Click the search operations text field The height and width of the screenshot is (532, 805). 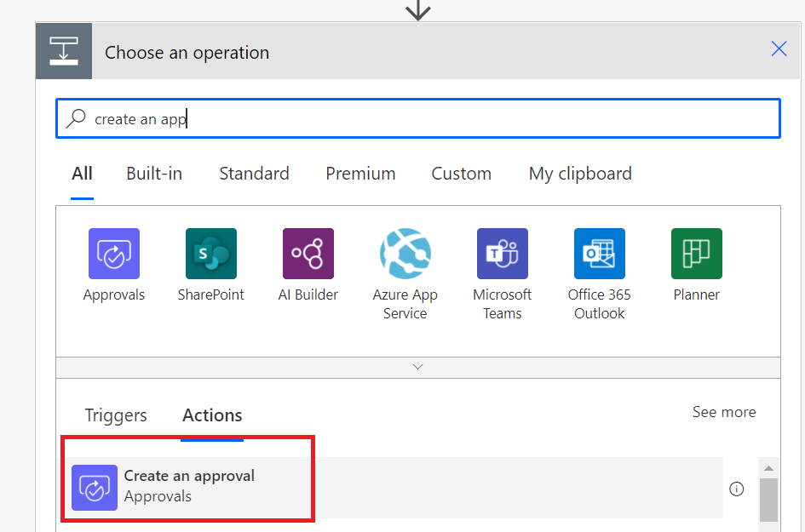click(x=426, y=119)
